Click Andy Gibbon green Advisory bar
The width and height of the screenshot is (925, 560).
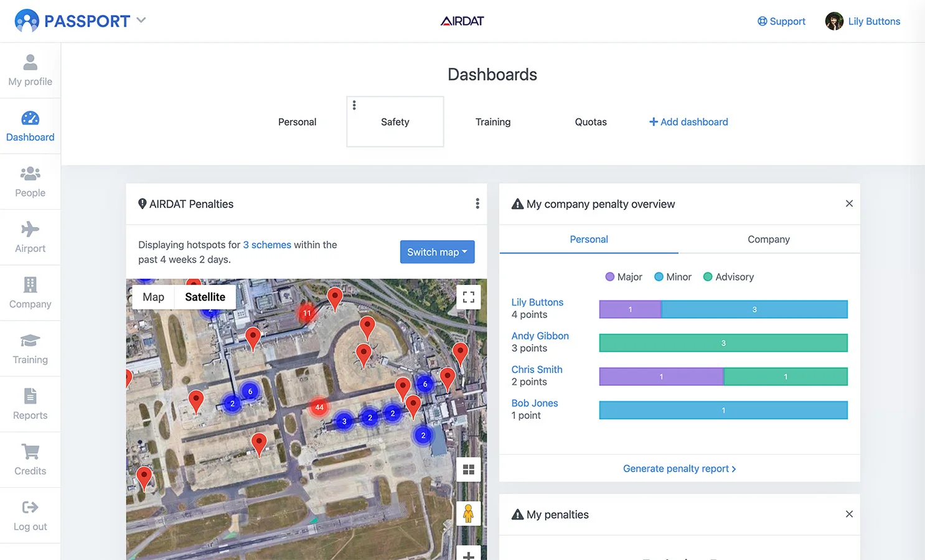(x=723, y=343)
